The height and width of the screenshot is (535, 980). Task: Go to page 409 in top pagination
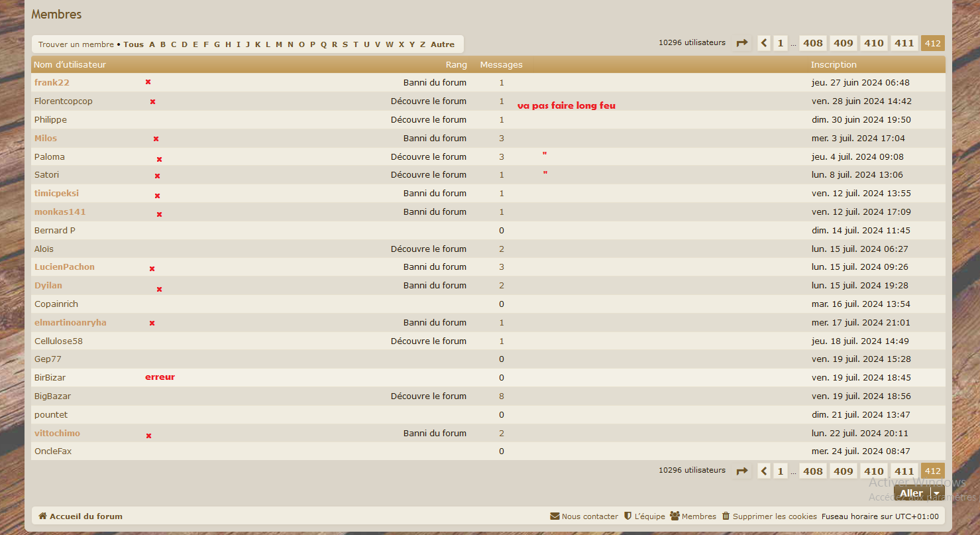[844, 43]
